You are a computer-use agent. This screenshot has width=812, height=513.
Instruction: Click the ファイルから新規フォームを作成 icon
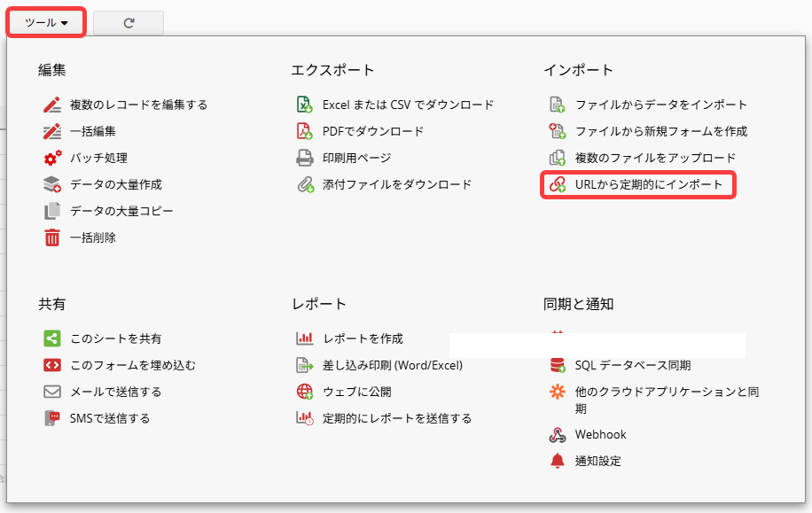pos(558,131)
